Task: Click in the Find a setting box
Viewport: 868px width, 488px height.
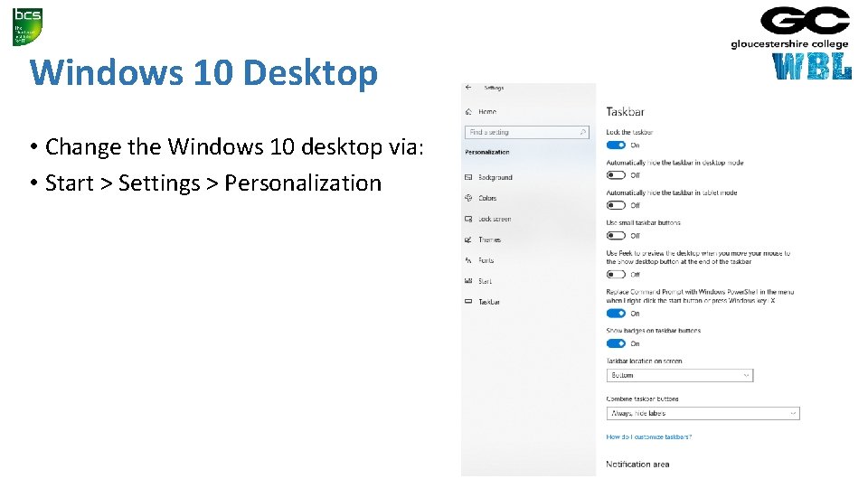Action: pos(526,132)
